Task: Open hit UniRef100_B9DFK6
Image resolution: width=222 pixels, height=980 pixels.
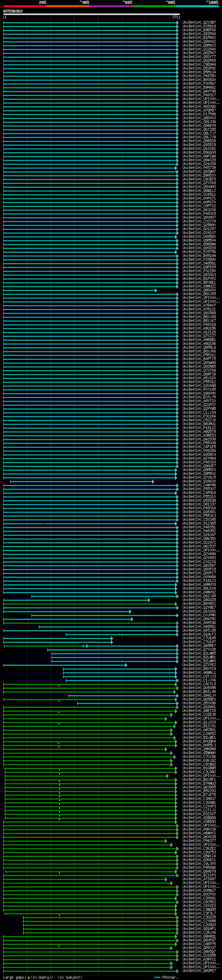Action: [x=199, y=30]
